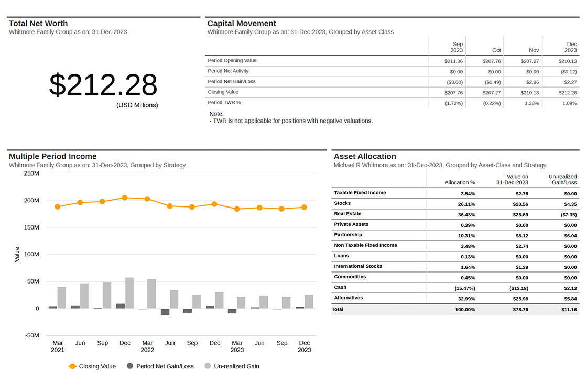Expand the Stocks asset class row
587x392 pixels.
(x=342, y=203)
